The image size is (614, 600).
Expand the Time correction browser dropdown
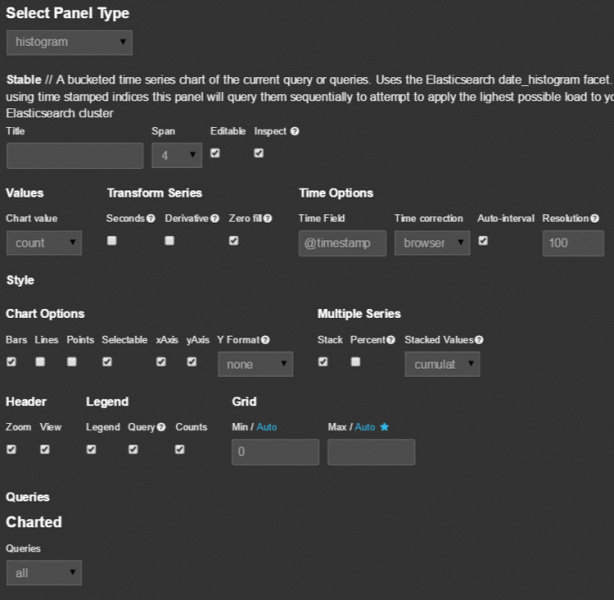click(x=431, y=243)
